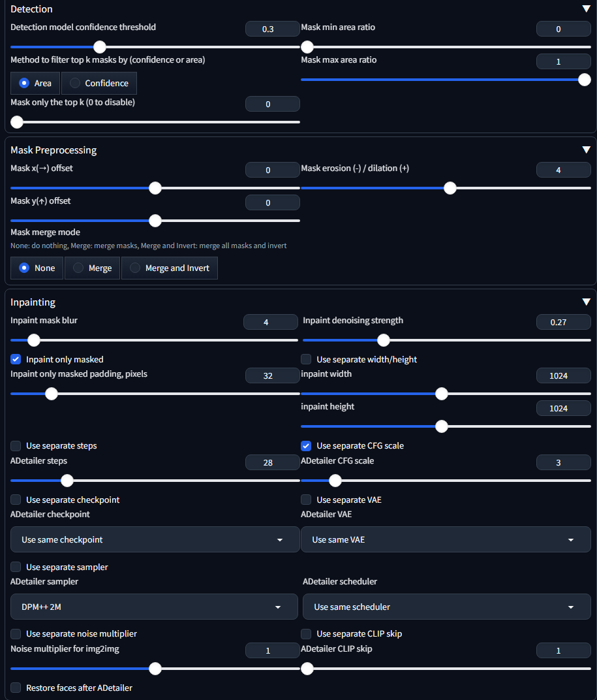The image size is (597, 700).
Task: Enable Use separate width/height checkbox
Action: 306,359
